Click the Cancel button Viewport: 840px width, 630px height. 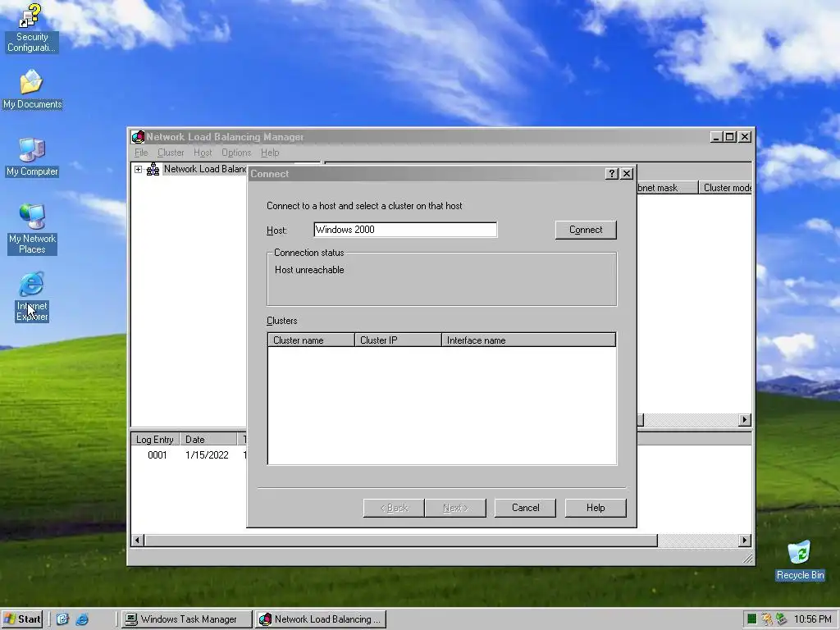(525, 508)
